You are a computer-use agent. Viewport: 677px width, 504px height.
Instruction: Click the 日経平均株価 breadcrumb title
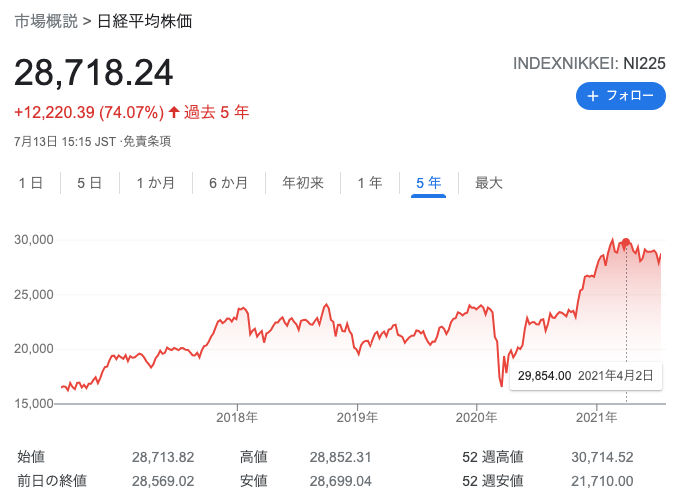click(145, 21)
